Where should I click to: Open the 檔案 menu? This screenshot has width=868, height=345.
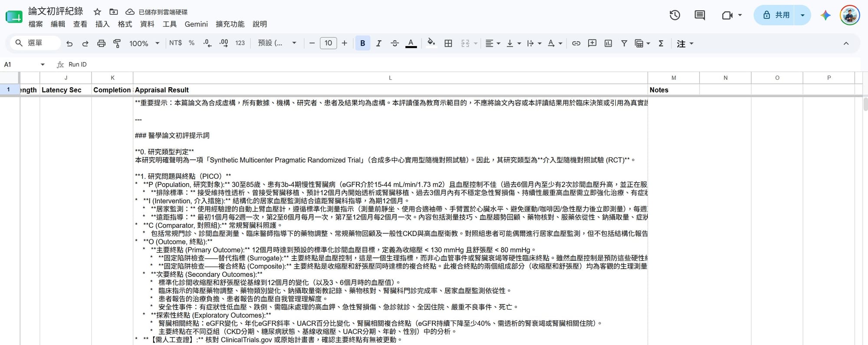(x=36, y=24)
